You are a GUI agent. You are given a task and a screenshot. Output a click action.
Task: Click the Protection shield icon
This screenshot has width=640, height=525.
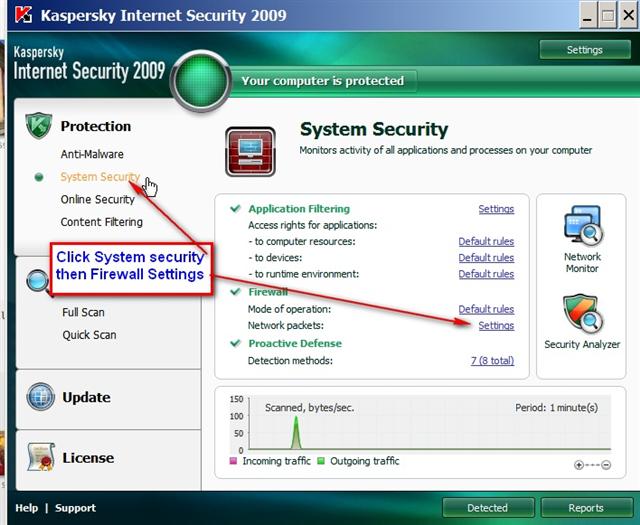[39, 126]
